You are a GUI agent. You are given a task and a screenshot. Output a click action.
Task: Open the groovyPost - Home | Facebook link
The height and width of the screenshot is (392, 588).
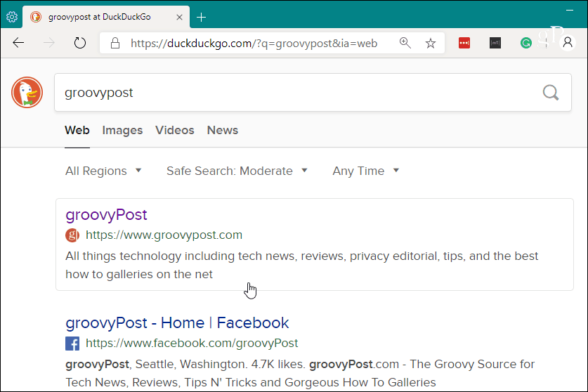tap(177, 323)
